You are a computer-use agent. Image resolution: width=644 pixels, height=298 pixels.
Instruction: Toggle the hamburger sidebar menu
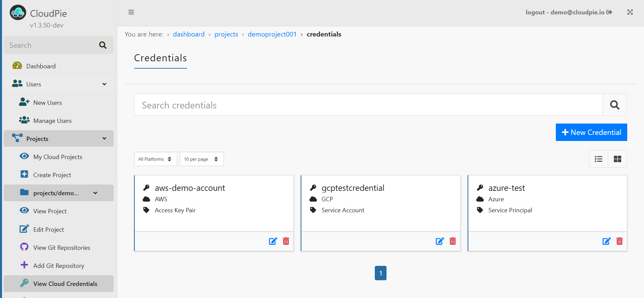point(131,12)
